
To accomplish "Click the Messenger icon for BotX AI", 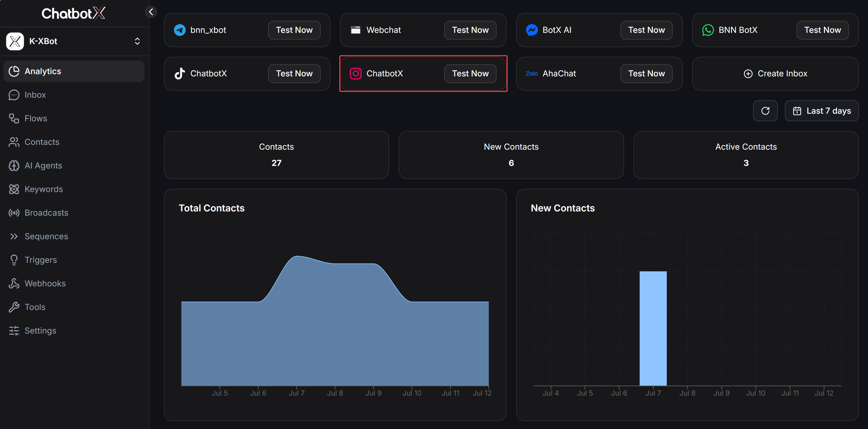I will pos(532,30).
